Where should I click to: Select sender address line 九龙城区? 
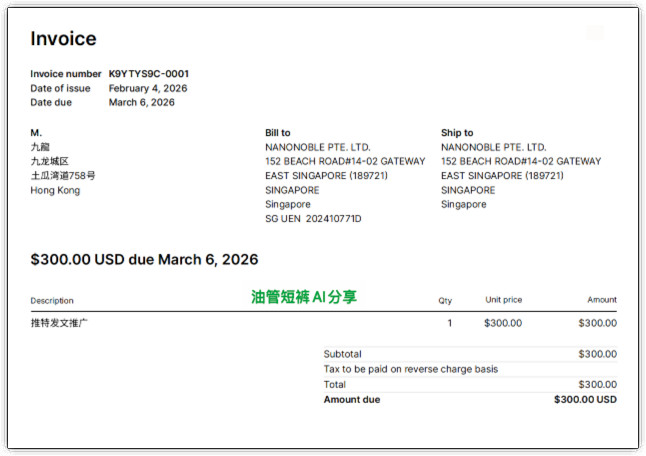[x=49, y=161]
